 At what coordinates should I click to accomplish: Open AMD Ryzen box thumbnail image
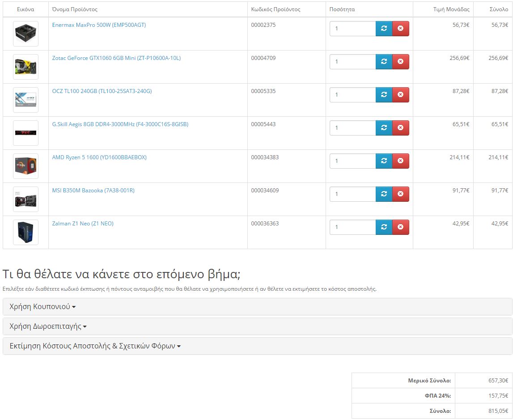click(25, 166)
